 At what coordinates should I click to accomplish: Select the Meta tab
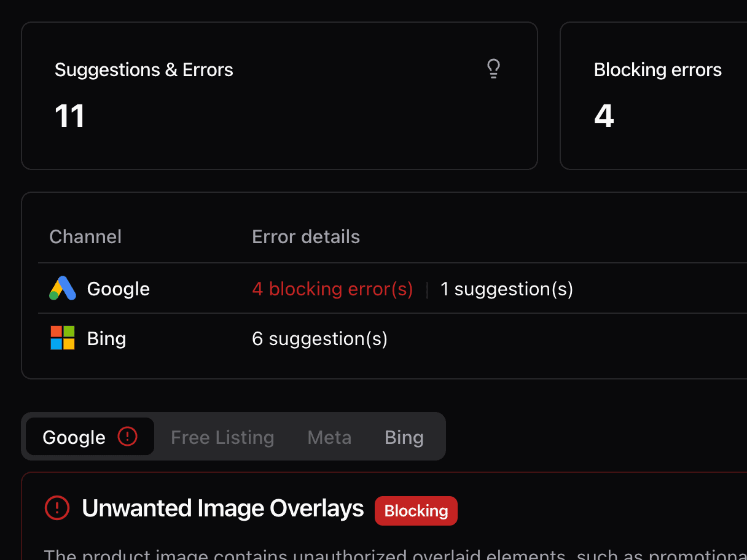pyautogui.click(x=329, y=437)
